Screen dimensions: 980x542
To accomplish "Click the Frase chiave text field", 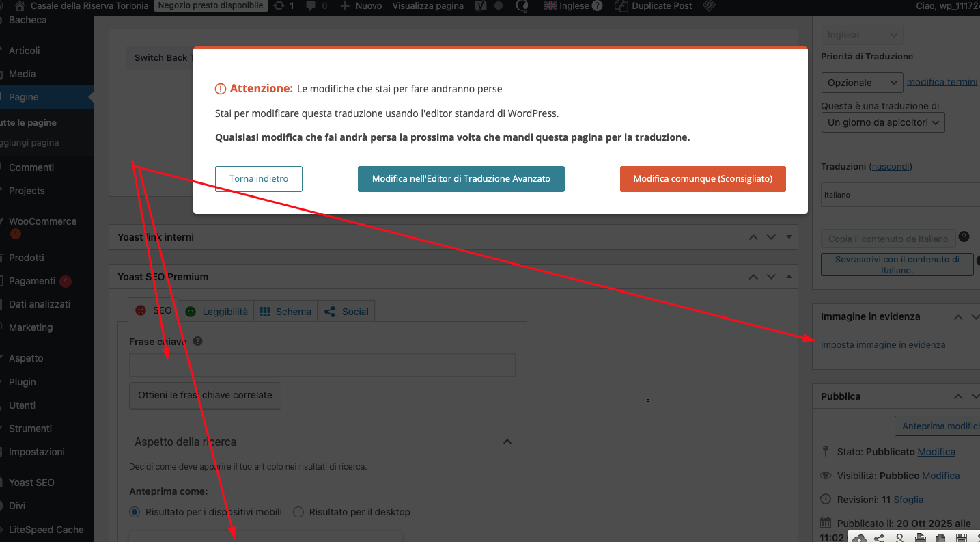I will tap(322, 365).
